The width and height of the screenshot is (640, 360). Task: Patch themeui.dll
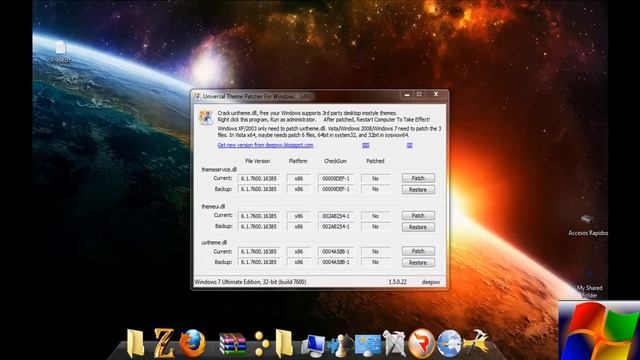pos(418,216)
